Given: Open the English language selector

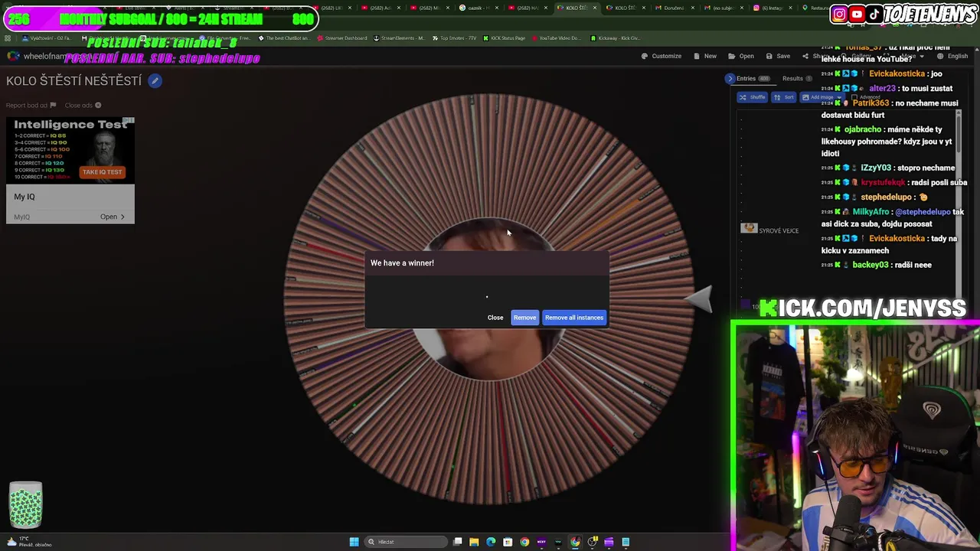Looking at the screenshot, I should click(953, 56).
